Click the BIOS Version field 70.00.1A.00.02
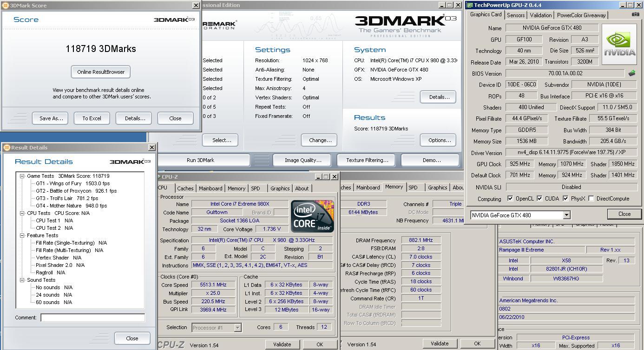 tap(565, 73)
